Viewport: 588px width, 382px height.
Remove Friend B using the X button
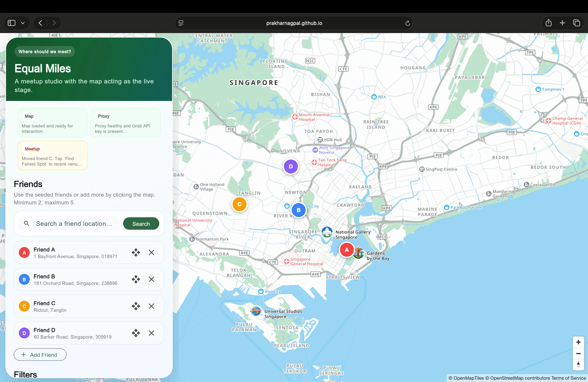pos(151,279)
